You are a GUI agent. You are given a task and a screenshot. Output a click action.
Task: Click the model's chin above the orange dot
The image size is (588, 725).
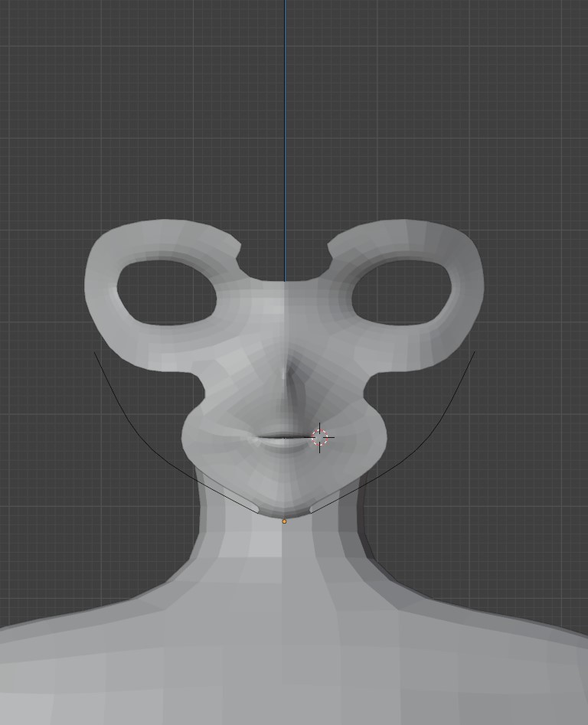[284, 506]
